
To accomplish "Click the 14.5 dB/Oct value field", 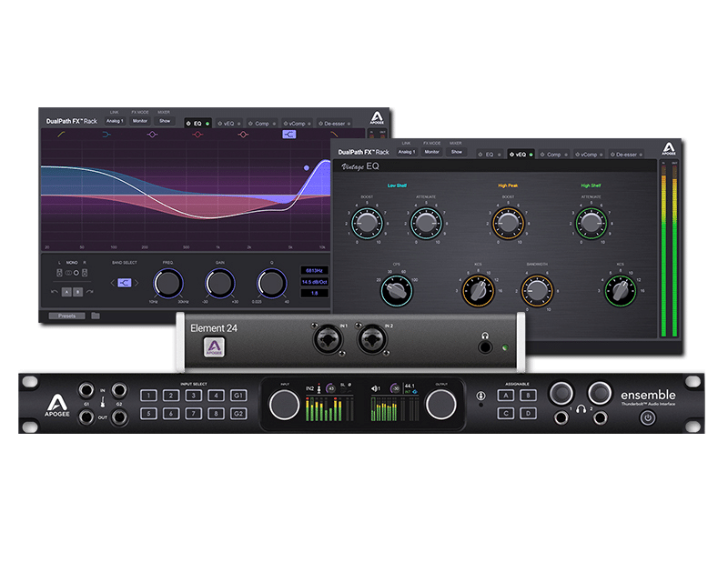I will click(314, 282).
